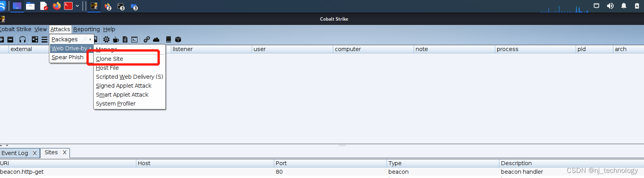Sort sessions by process column
The image size is (644, 178).
coord(535,49)
